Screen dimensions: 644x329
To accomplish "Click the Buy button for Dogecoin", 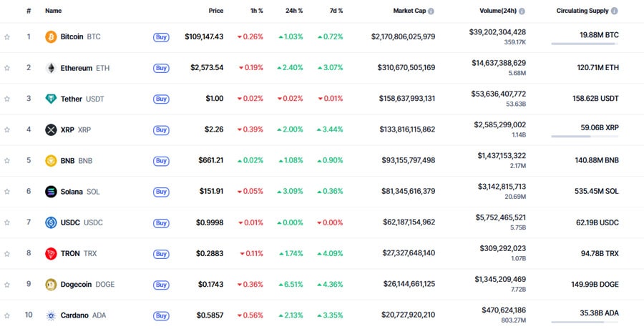I will [161, 285].
